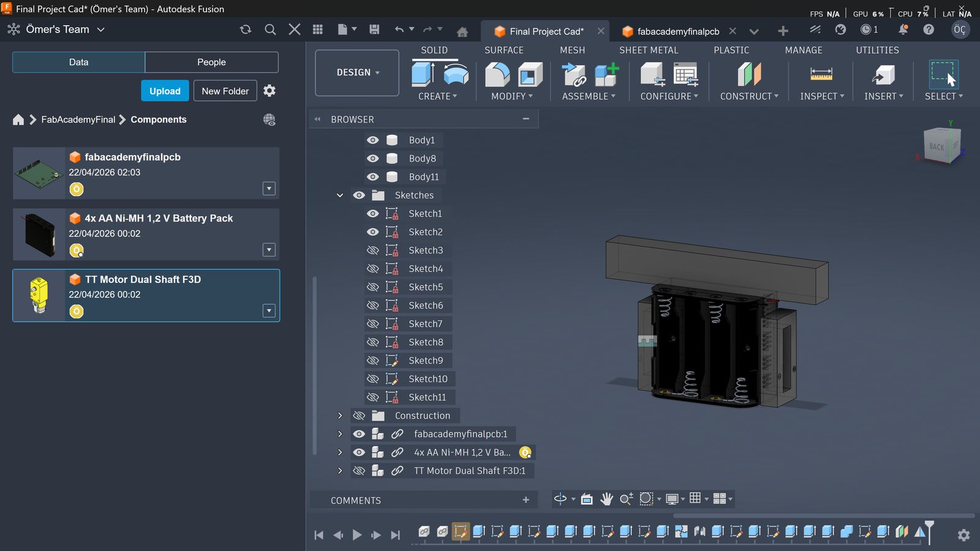The width and height of the screenshot is (980, 551).
Task: Switch to the People tab
Action: [211, 62]
